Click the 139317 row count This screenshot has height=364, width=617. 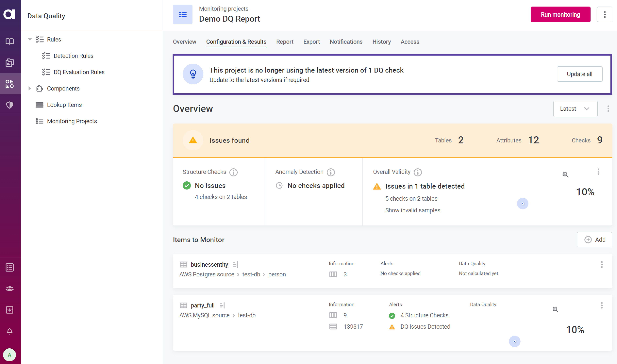[353, 327]
